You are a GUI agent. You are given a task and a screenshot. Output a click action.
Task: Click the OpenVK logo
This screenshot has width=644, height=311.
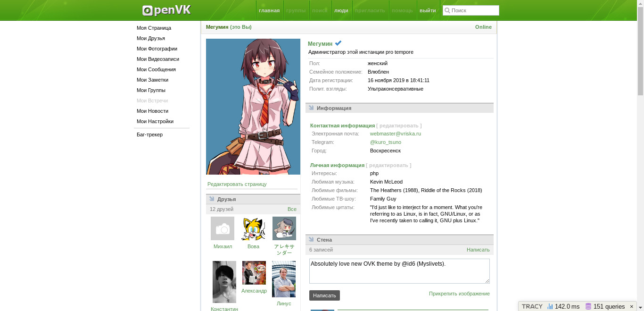click(x=166, y=10)
